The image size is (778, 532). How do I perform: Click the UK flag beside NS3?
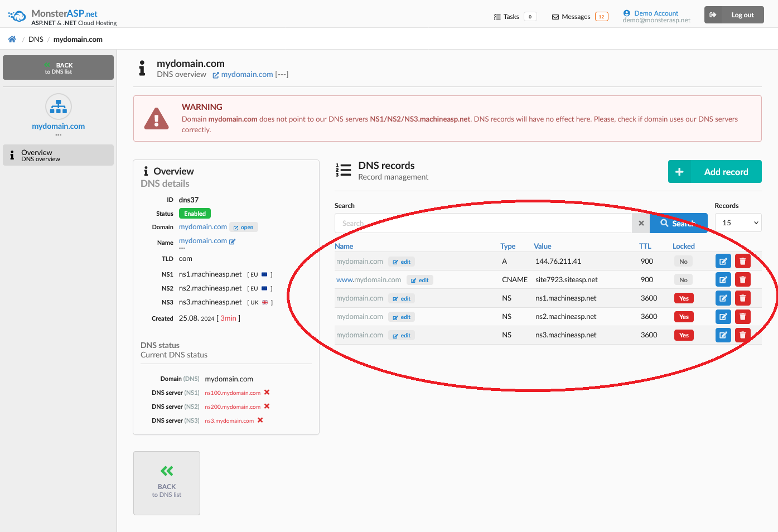pyautogui.click(x=265, y=302)
